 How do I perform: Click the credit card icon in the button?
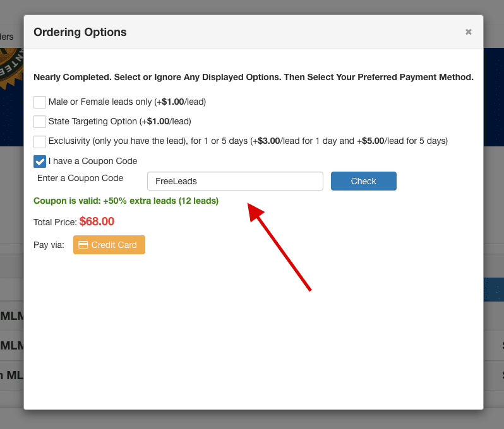pyautogui.click(x=83, y=245)
